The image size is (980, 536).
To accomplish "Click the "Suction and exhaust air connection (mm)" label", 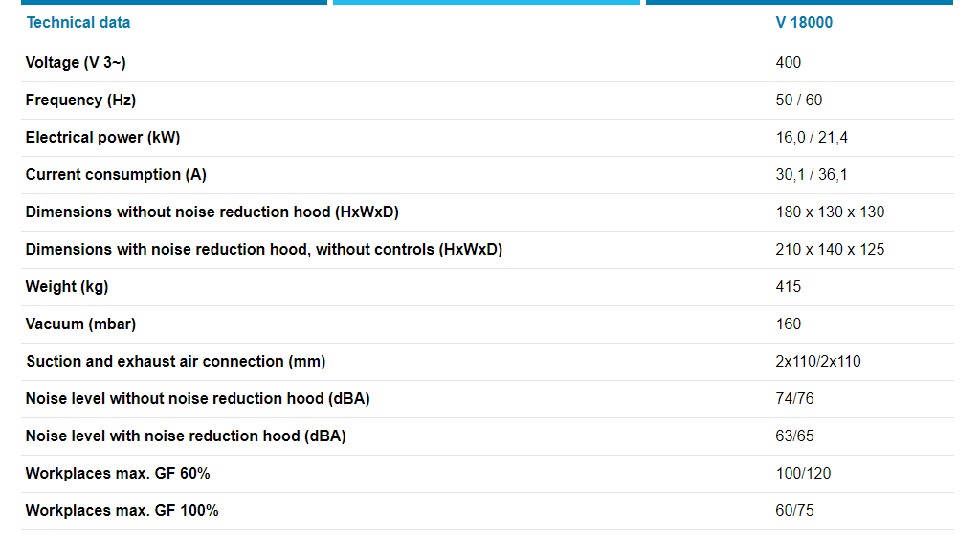I will [175, 361].
